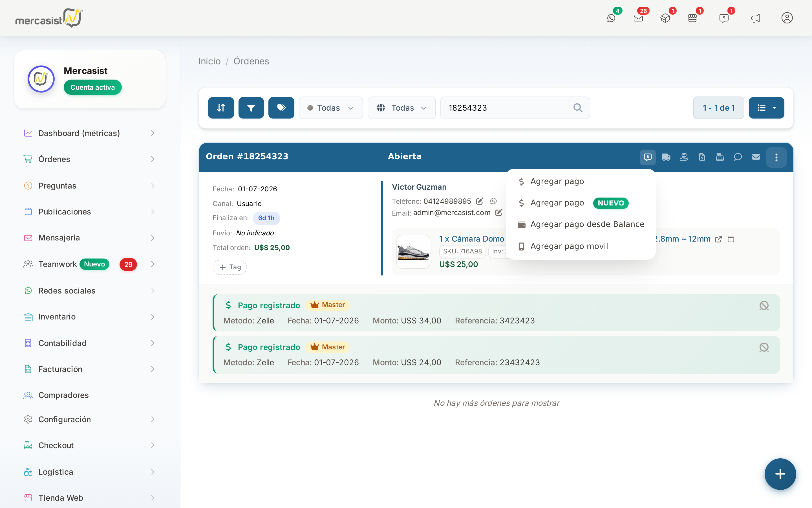The height and width of the screenshot is (508, 812).
Task: Click chat bubble icon in order header
Action: 738,157
